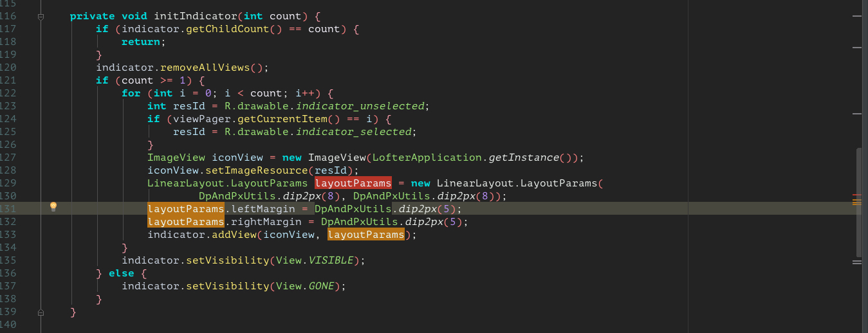
Task: Click "removeAllViews" method call
Action: [205, 67]
